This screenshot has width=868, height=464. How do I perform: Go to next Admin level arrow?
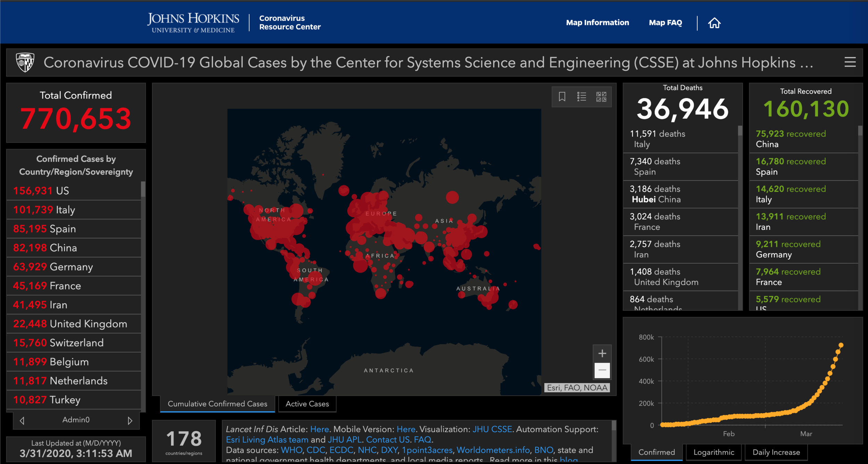point(130,420)
